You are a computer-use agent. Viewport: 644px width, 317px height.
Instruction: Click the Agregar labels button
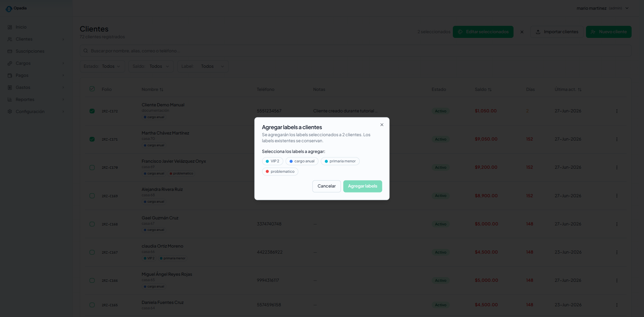coord(363,186)
